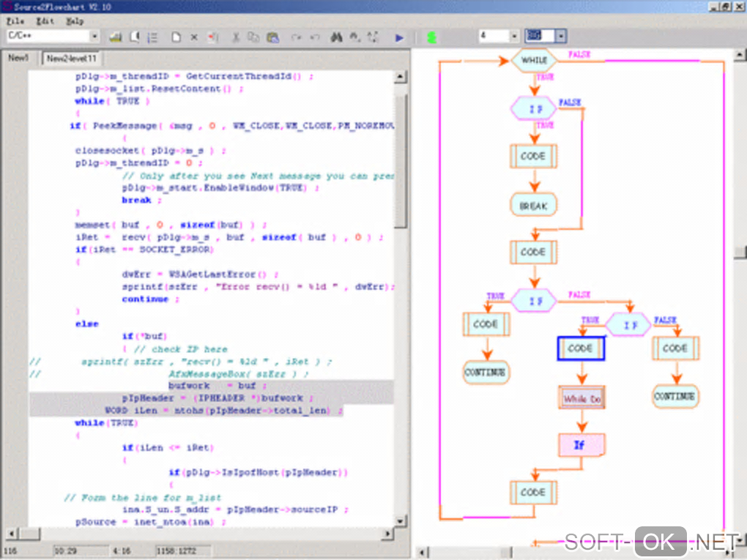Click the Copy icon in toolbar
The width and height of the screenshot is (747, 560).
(x=253, y=37)
